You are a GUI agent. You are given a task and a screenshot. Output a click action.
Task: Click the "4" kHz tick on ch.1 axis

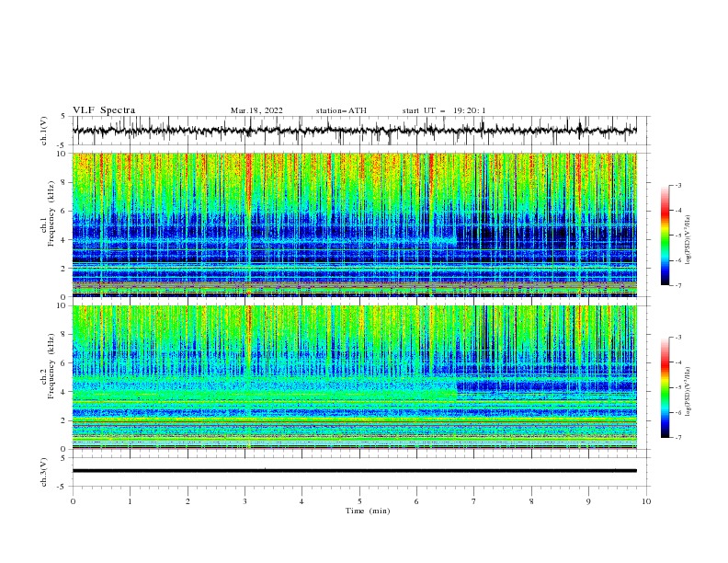click(x=64, y=240)
